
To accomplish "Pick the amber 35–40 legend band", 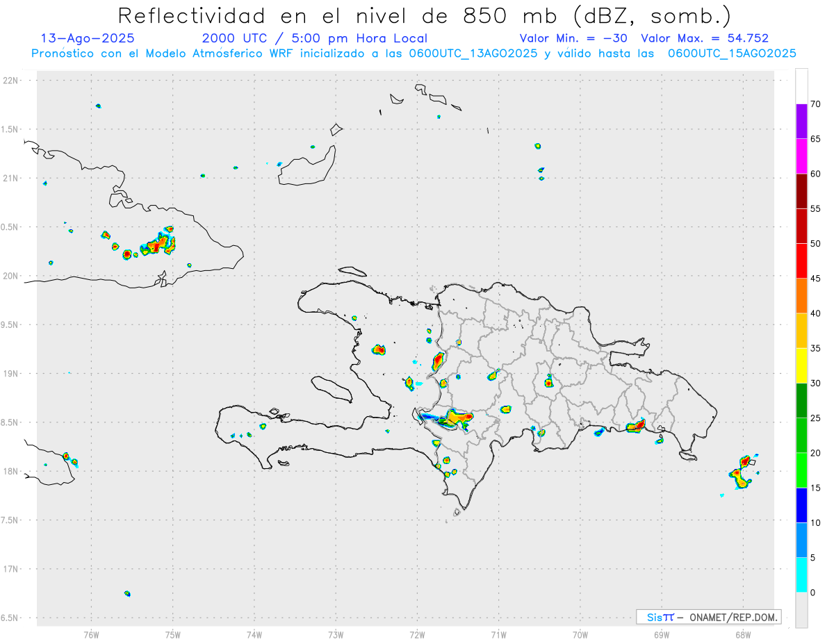I will pos(801,331).
